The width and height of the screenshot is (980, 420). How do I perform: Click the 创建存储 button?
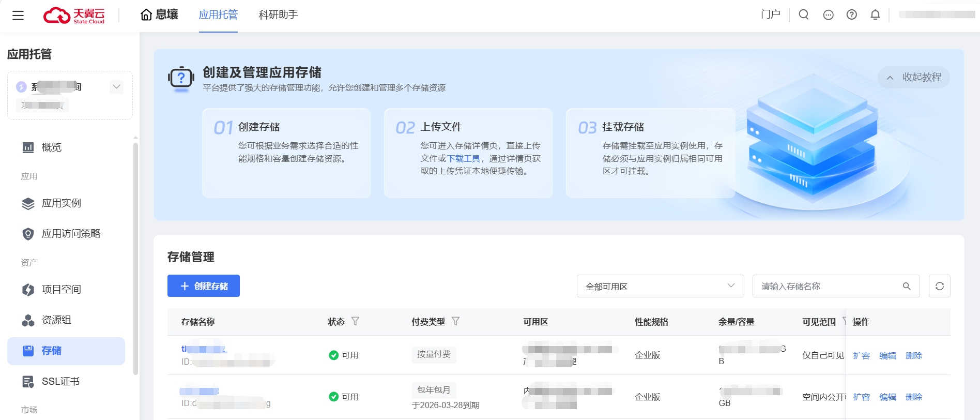(204, 286)
